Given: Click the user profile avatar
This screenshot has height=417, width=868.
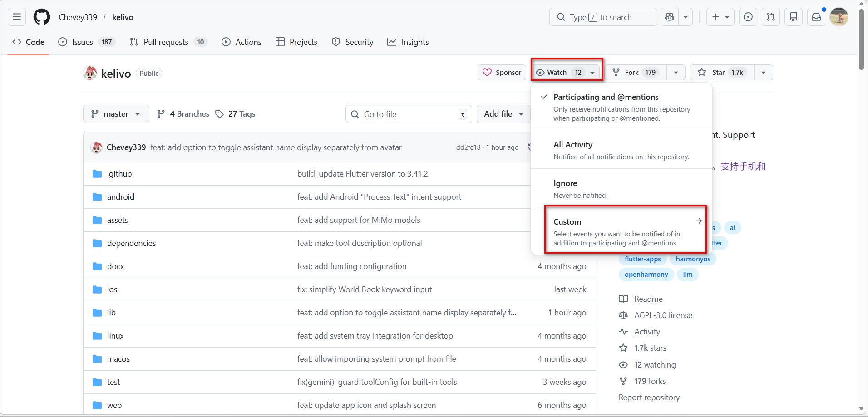Looking at the screenshot, I should 838,17.
